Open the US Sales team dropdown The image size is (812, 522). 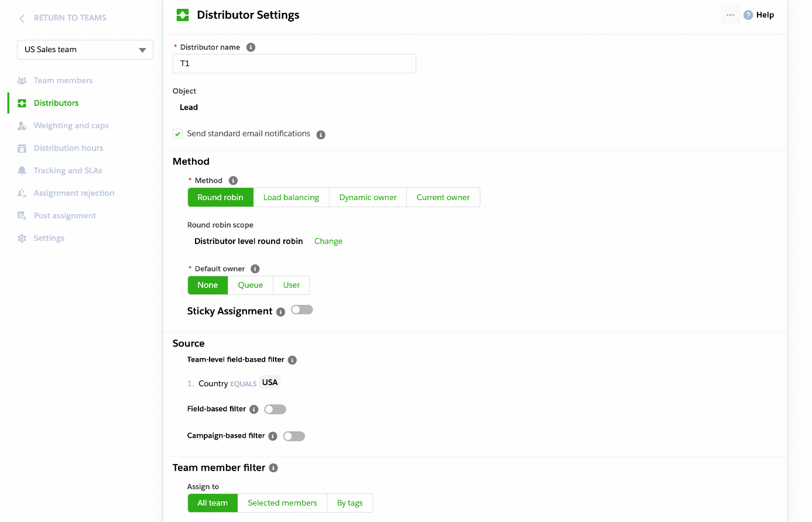(85, 50)
